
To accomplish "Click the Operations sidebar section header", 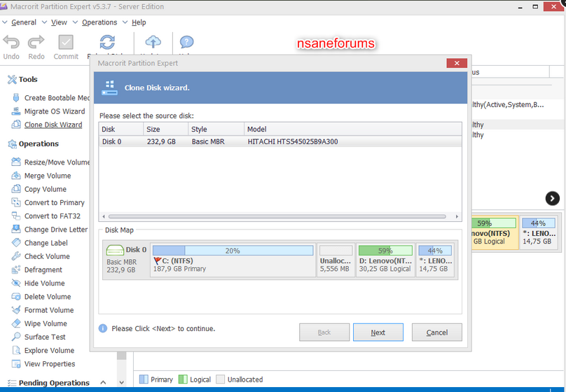I will 33,144.
